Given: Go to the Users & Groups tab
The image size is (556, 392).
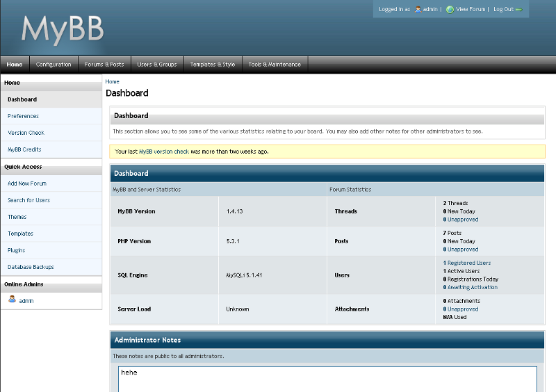Looking at the screenshot, I should coord(157,65).
